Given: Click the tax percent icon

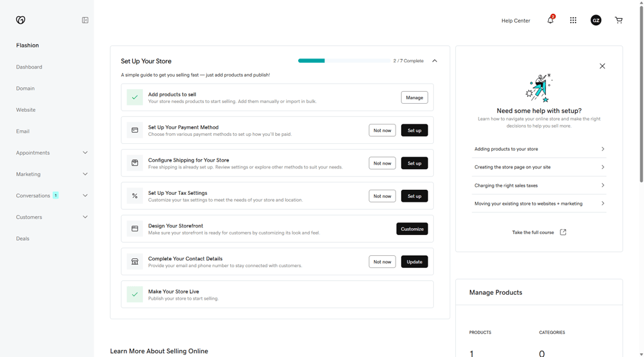Looking at the screenshot, I should tap(135, 195).
